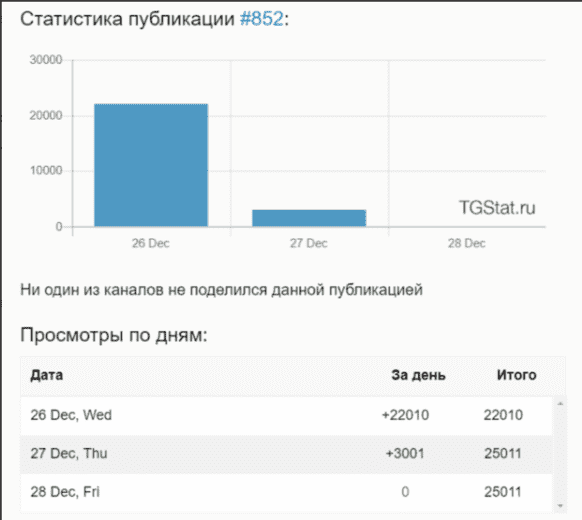Click the 27 Dec bar in chart
Image resolution: width=582 pixels, height=520 pixels.
(309, 218)
